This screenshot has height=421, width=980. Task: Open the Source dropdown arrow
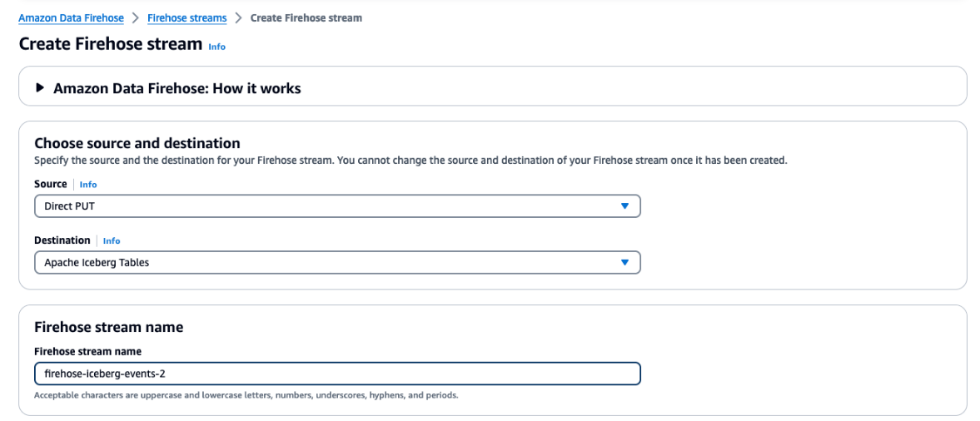coord(624,206)
